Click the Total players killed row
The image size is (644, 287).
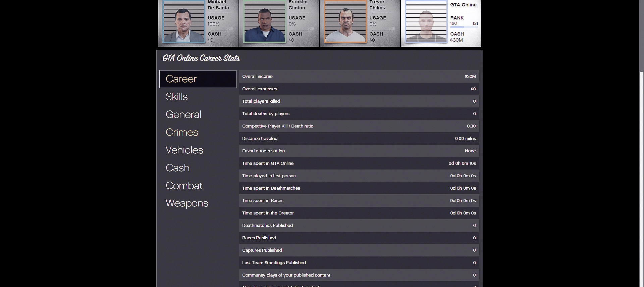tap(359, 101)
